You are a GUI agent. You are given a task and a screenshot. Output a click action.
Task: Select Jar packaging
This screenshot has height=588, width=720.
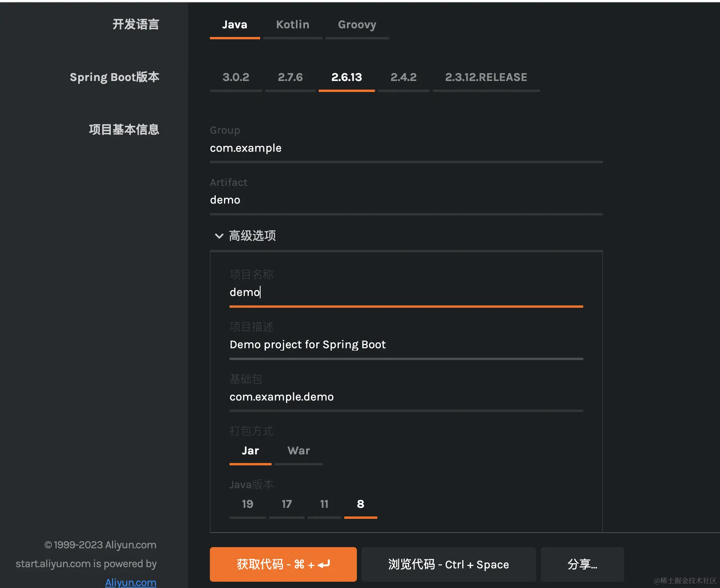[250, 451]
